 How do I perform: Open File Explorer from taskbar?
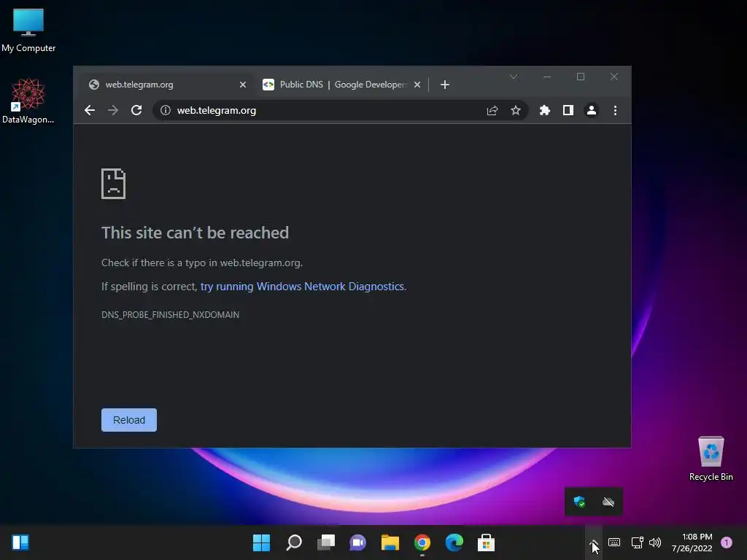[x=390, y=542]
